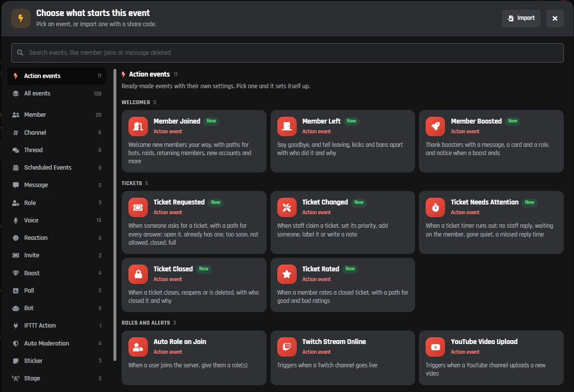
Task: Click the Ticket Needs Attention timer icon
Action: pyautogui.click(x=435, y=207)
